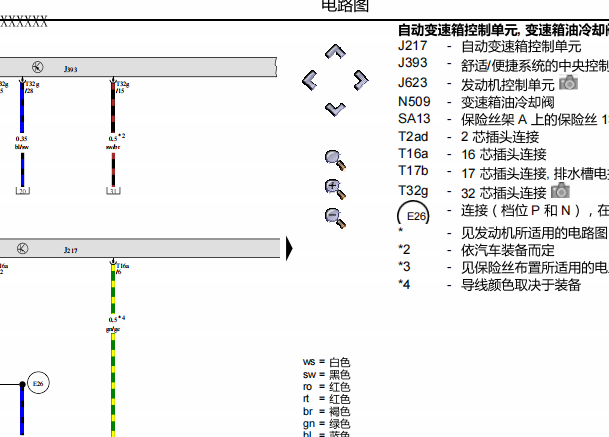Click the E26 circle in the legend list

coord(414,214)
